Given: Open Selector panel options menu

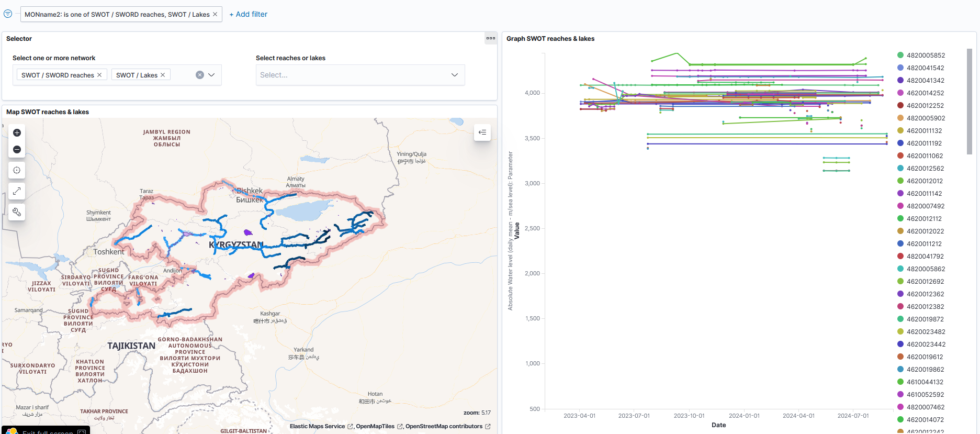Looking at the screenshot, I should click(491, 38).
